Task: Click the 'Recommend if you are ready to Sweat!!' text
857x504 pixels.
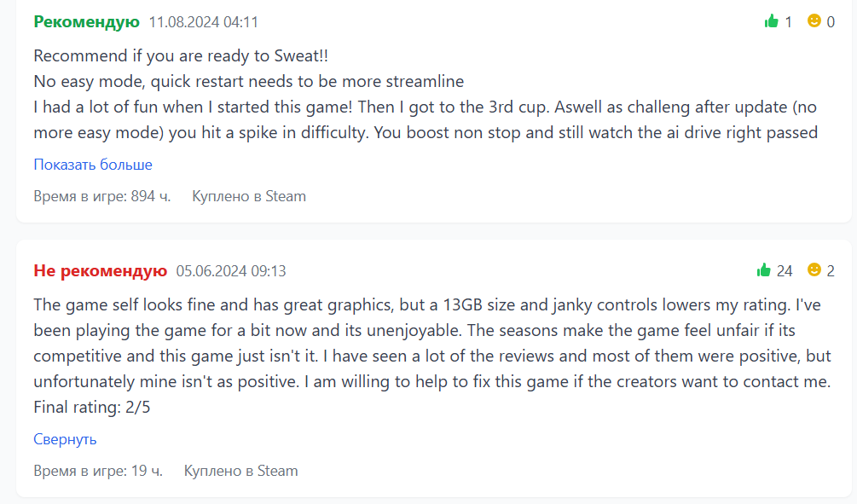Action: 181,56
